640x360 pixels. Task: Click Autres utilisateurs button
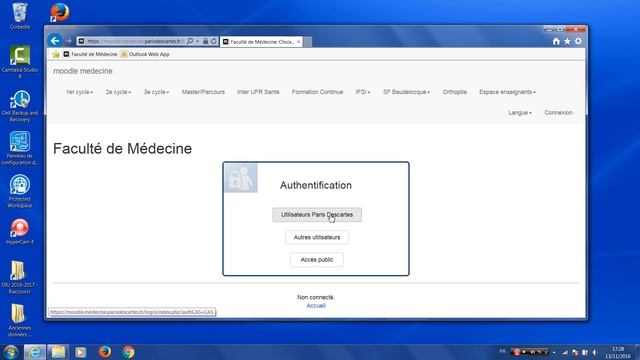317,237
